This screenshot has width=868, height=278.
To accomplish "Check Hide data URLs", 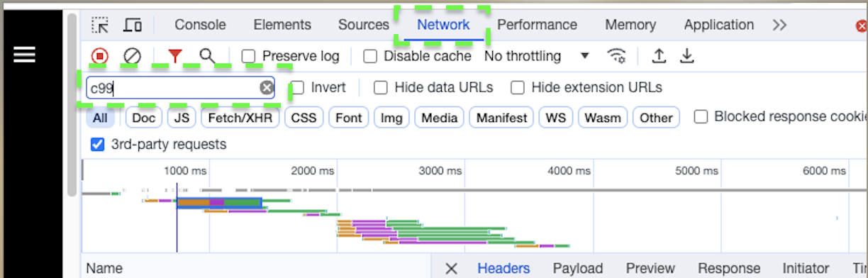I will [381, 88].
